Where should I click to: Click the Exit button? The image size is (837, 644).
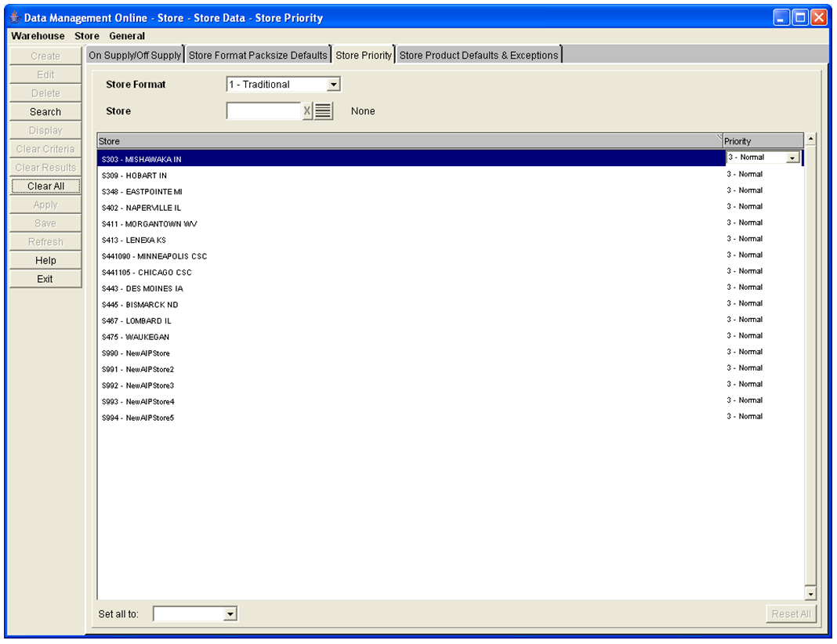click(45, 278)
